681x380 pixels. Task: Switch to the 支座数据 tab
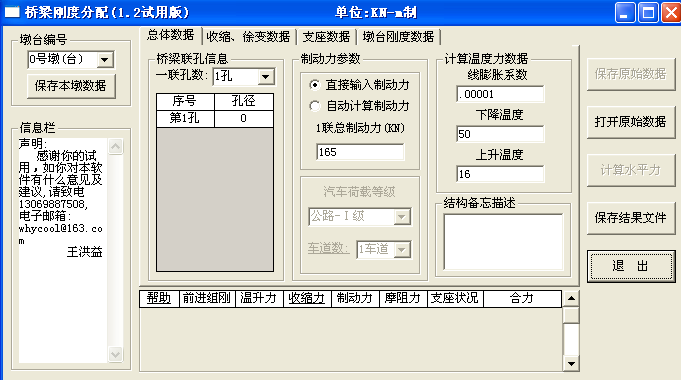pos(326,37)
